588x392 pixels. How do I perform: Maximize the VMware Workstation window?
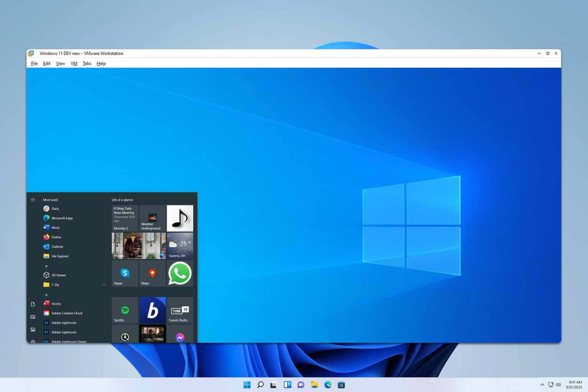click(548, 53)
